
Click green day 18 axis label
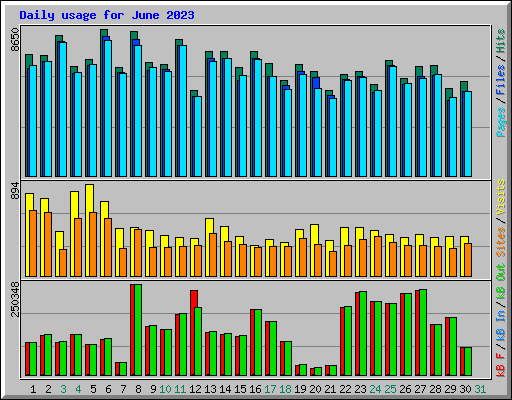(x=285, y=389)
